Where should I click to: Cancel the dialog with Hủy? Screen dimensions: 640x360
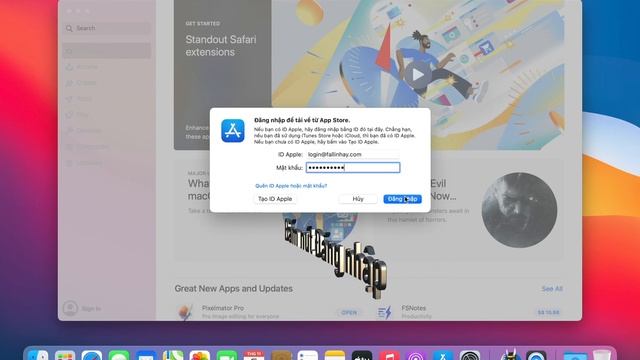358,199
